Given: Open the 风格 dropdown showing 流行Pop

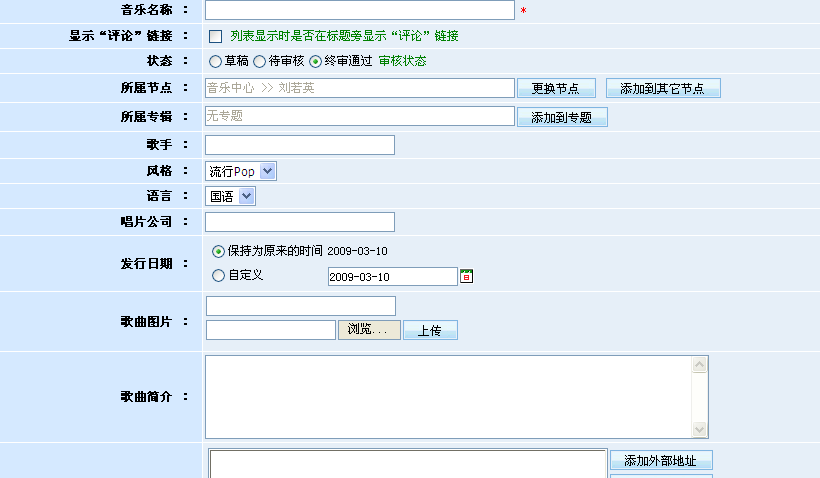Looking at the screenshot, I should point(240,171).
